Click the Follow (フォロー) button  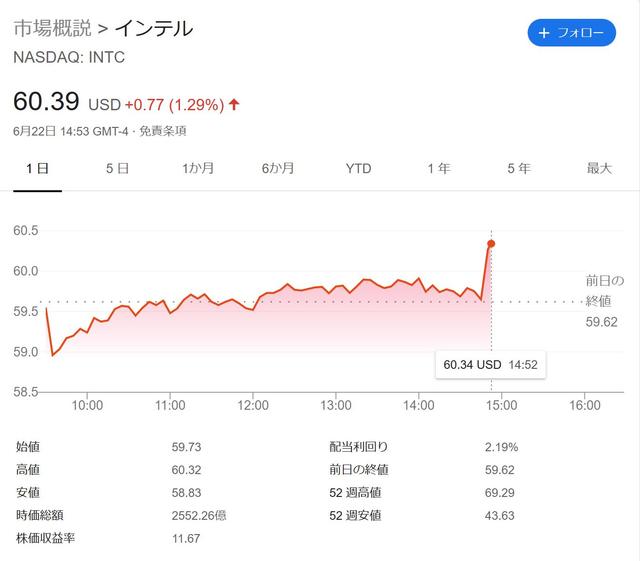pyautogui.click(x=571, y=33)
